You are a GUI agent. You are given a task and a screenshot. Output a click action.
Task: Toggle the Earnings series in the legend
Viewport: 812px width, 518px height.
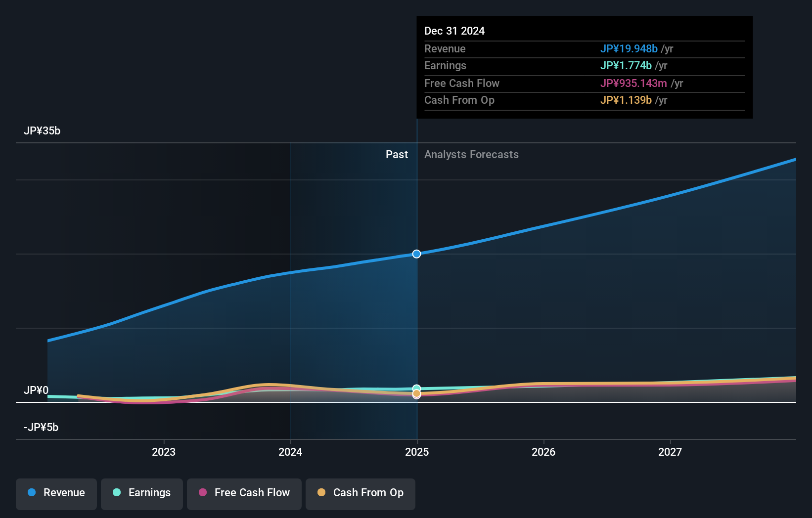pyautogui.click(x=142, y=494)
